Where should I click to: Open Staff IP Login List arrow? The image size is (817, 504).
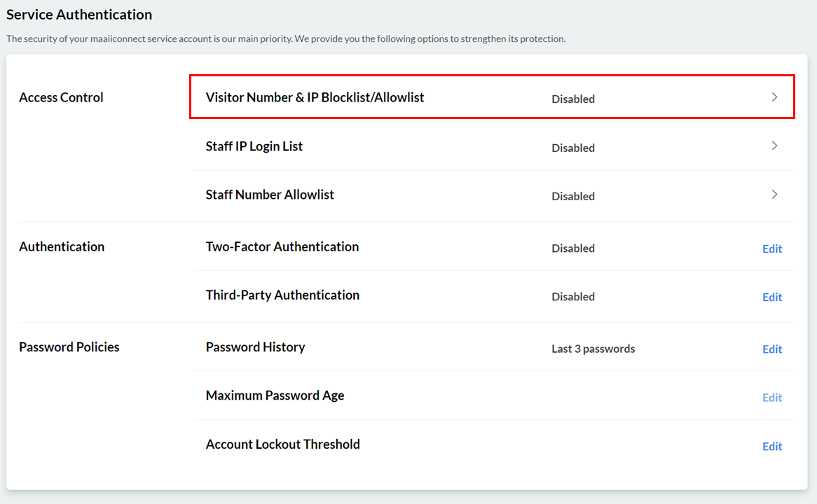click(x=774, y=146)
